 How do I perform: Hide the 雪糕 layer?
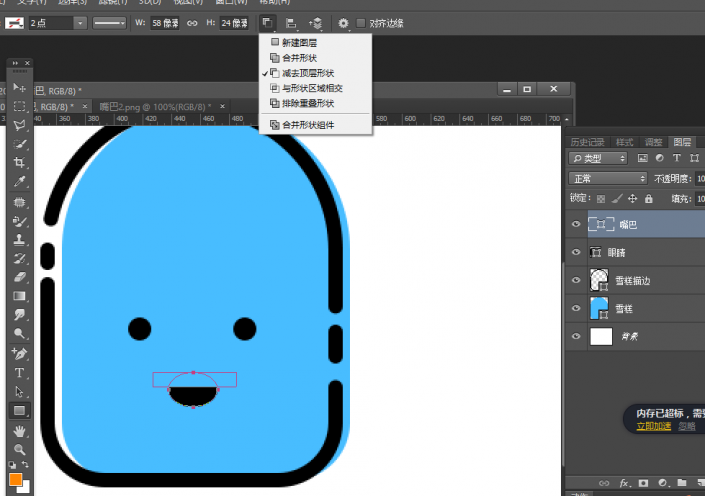[x=576, y=308]
